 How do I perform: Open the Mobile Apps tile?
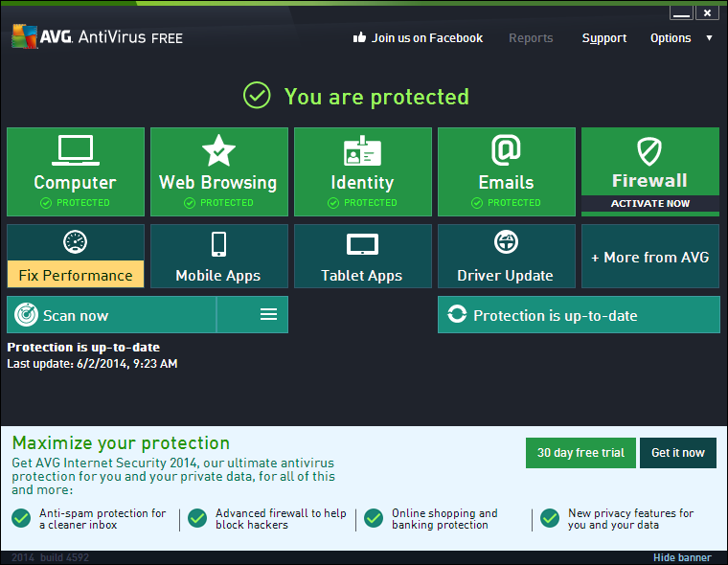[218, 256]
